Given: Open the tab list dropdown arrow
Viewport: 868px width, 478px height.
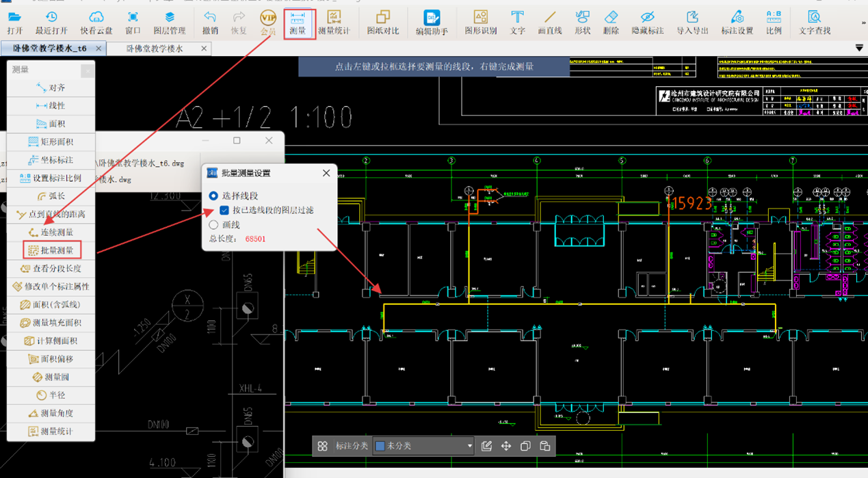Looking at the screenshot, I should [859, 48].
